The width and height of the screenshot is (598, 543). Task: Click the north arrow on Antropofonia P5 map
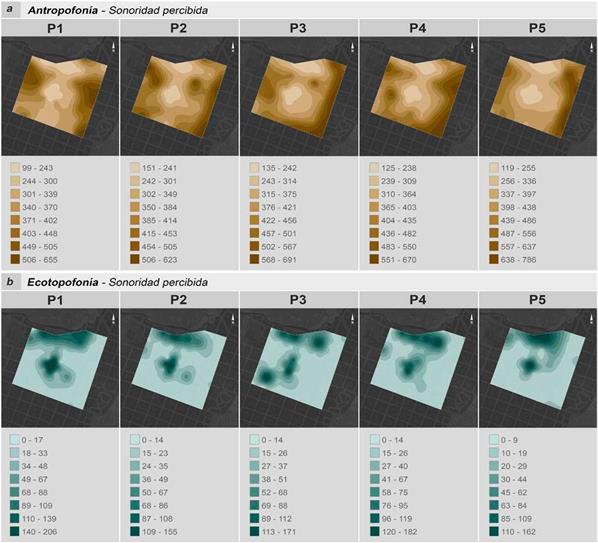point(592,47)
